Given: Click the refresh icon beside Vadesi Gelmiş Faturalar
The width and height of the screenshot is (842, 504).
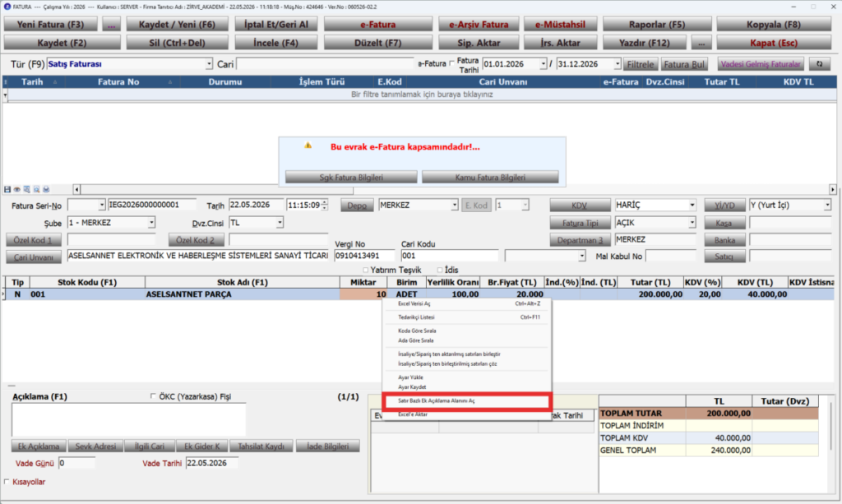Looking at the screenshot, I should tap(820, 64).
